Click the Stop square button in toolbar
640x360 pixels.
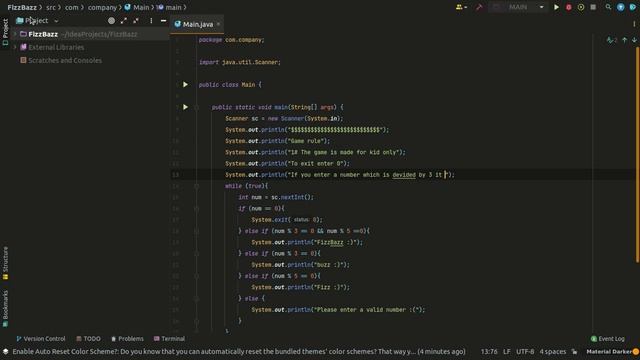point(593,7)
